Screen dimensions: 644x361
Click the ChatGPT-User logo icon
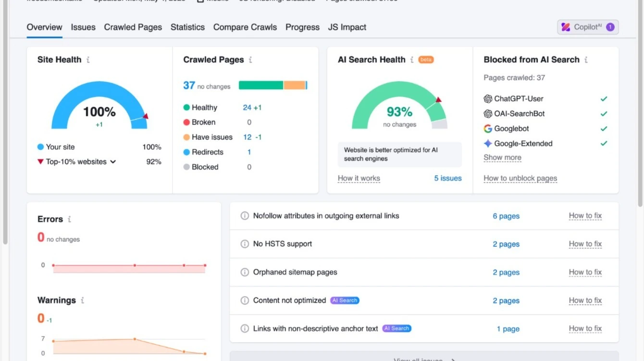tap(488, 99)
